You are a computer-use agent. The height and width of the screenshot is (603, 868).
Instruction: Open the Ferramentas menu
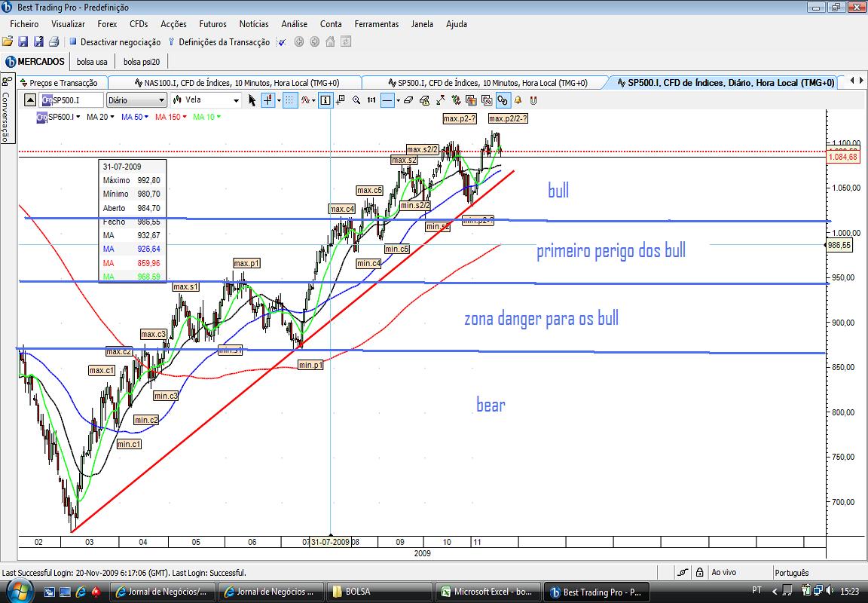[x=377, y=24]
